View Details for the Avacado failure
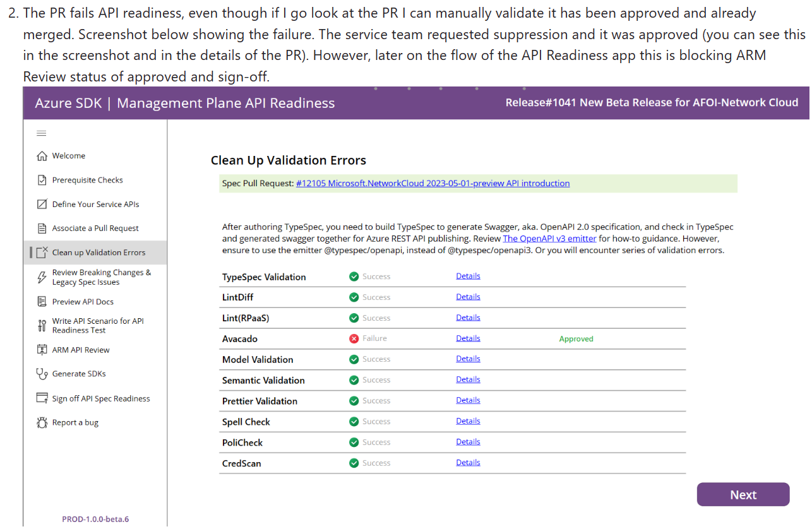 click(x=468, y=338)
